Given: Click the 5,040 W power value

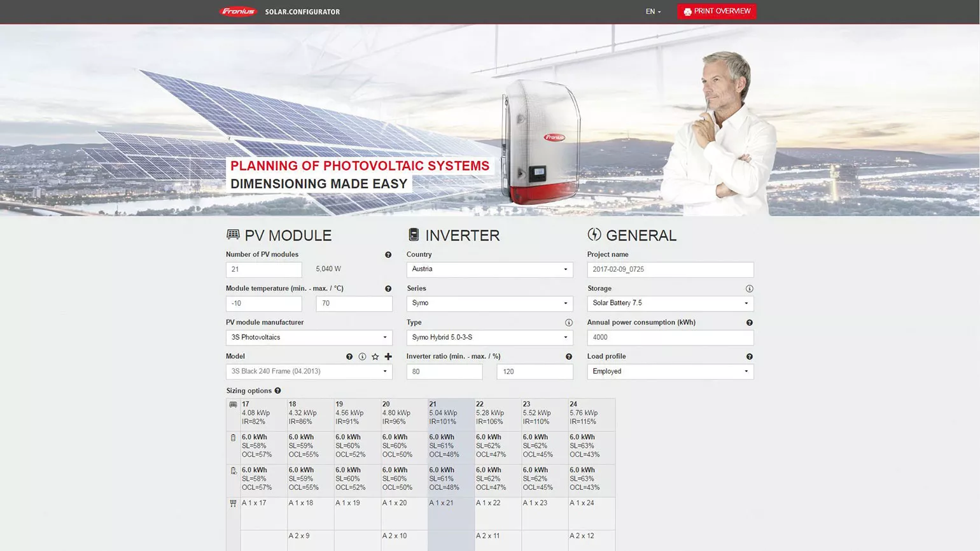Looking at the screenshot, I should (328, 269).
